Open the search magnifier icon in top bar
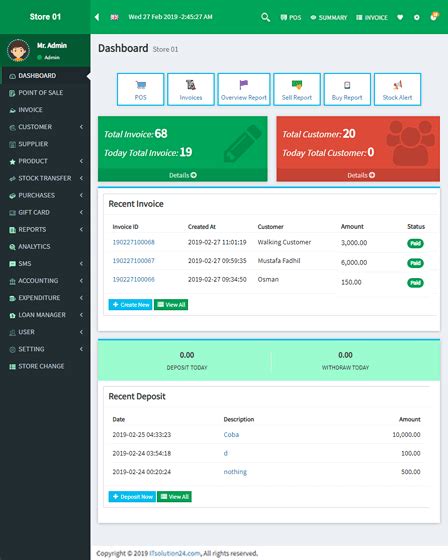This screenshot has width=448, height=560. pos(265,17)
